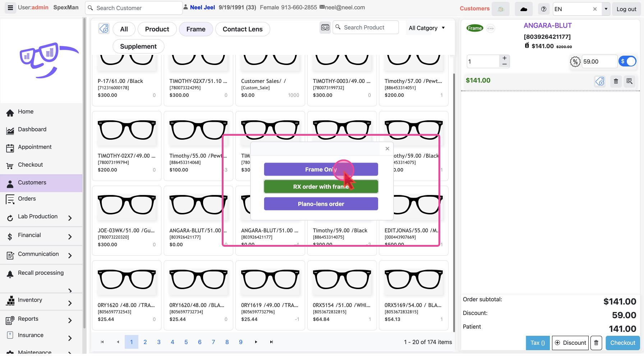Toggle the dollar discount switch
644x362 pixels.
point(627,61)
